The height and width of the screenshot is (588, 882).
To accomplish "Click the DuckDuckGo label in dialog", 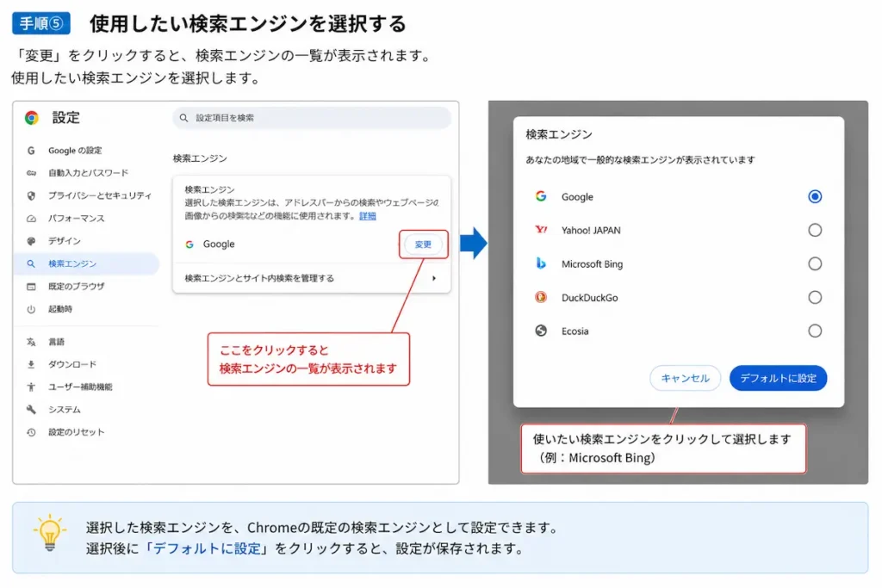I will tap(589, 297).
